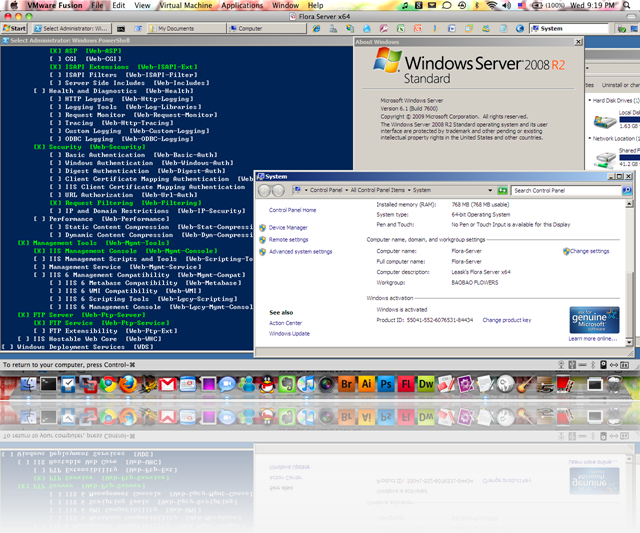The width and height of the screenshot is (640, 533).
Task: Collapse Network Location group in Computer window
Action: tap(590, 139)
